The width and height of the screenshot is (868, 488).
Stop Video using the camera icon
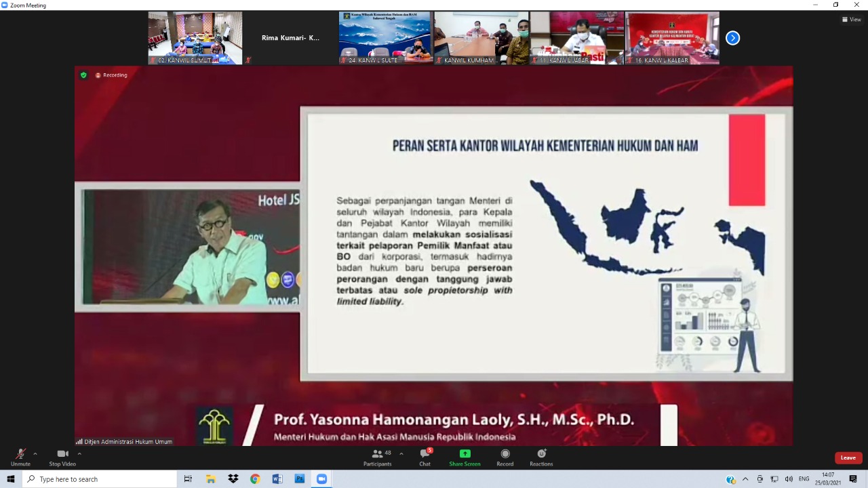coord(62,454)
